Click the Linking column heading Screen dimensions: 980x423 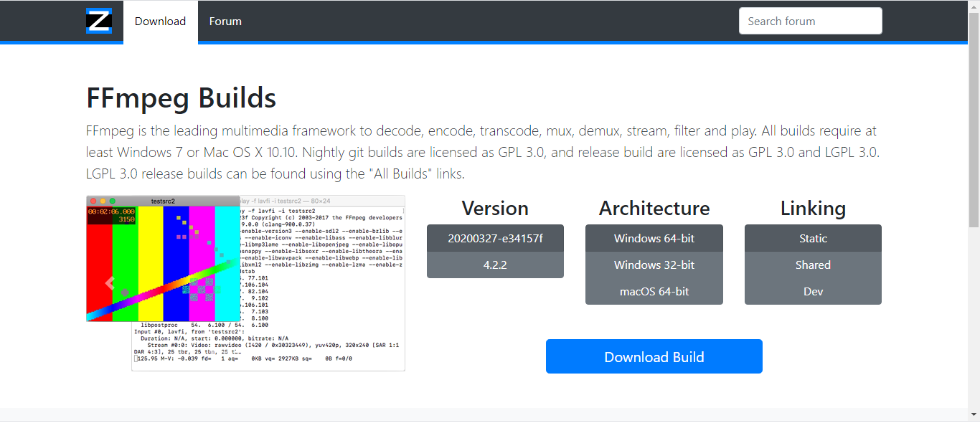[x=813, y=208]
